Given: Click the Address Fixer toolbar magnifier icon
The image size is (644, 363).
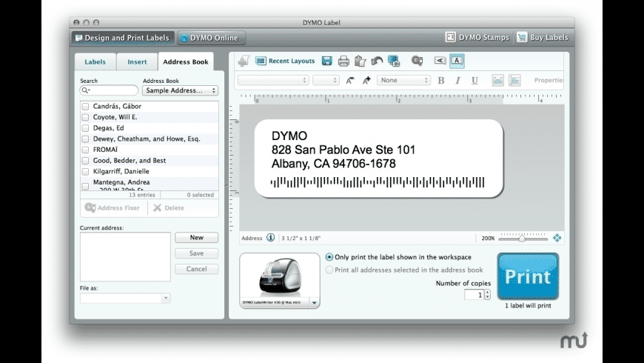Looking at the screenshot, I should [x=417, y=61].
